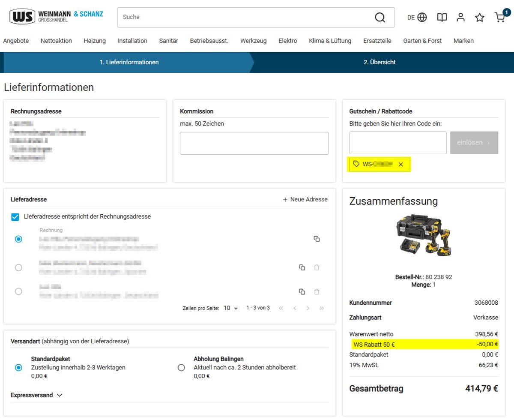Click the Kommission text field

pos(254,143)
